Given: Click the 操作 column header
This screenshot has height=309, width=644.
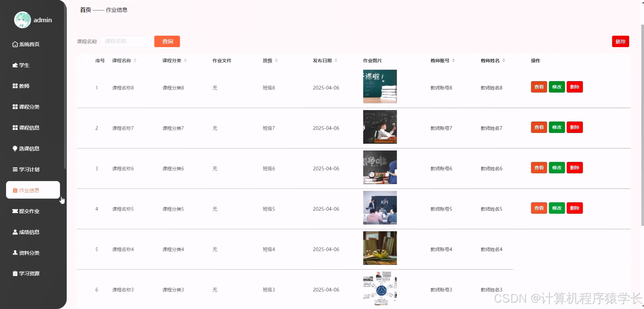Looking at the screenshot, I should tap(536, 61).
